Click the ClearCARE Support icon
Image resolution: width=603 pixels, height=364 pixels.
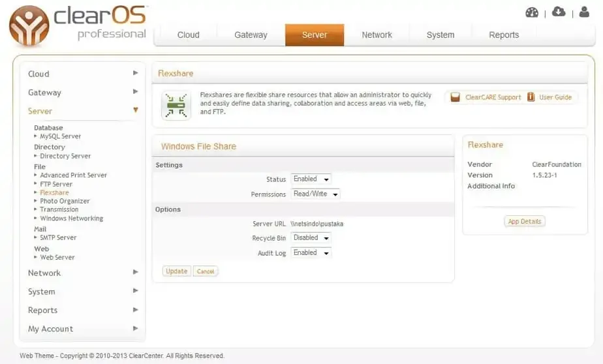456,97
